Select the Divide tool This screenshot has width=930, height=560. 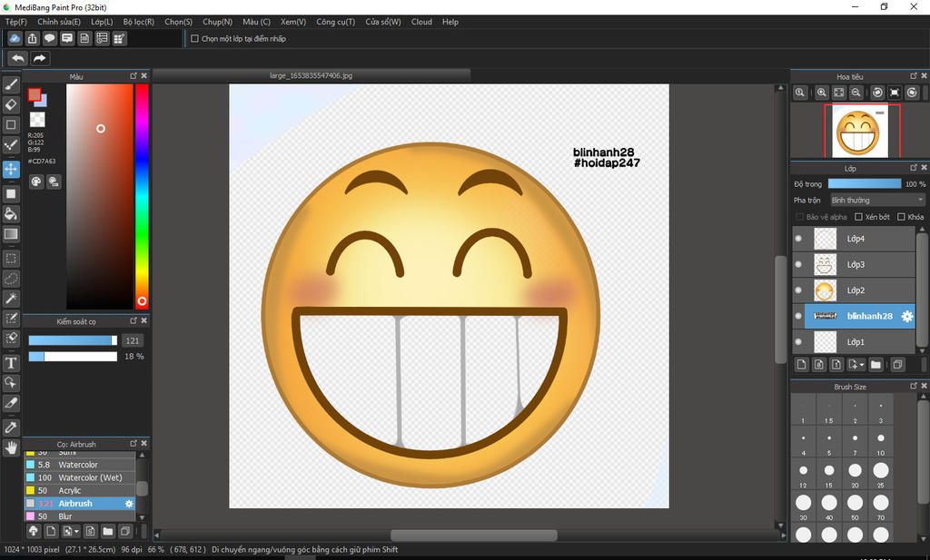[11, 404]
